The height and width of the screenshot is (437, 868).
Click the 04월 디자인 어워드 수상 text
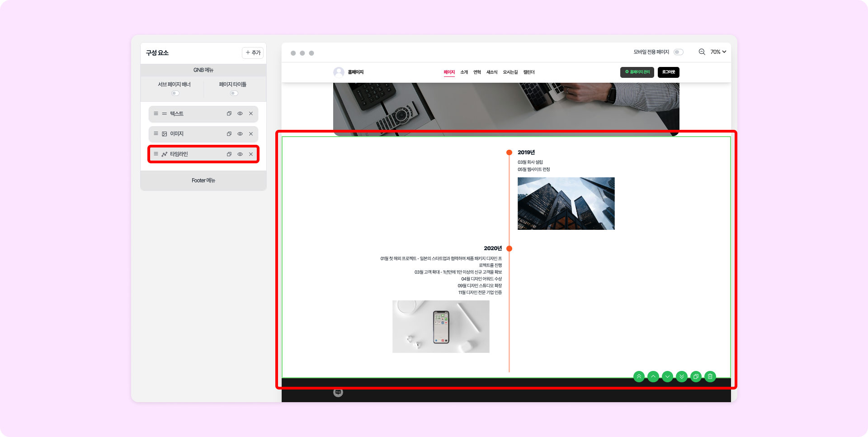click(481, 279)
